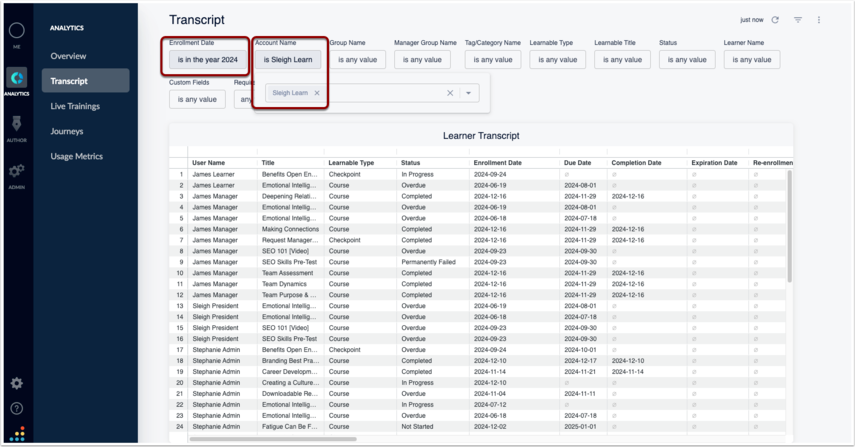The width and height of the screenshot is (855, 447).
Task: Open the Manager Group Name filter
Action: point(422,59)
